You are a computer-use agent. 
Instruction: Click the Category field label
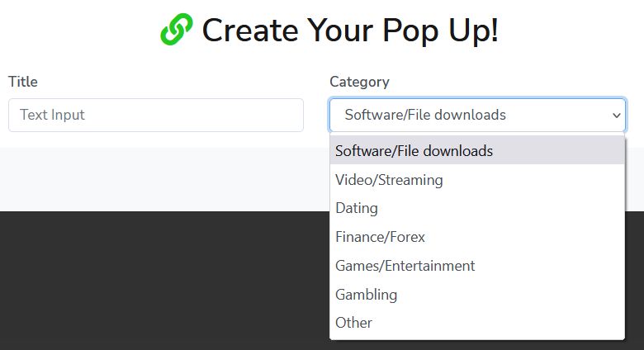pos(359,82)
